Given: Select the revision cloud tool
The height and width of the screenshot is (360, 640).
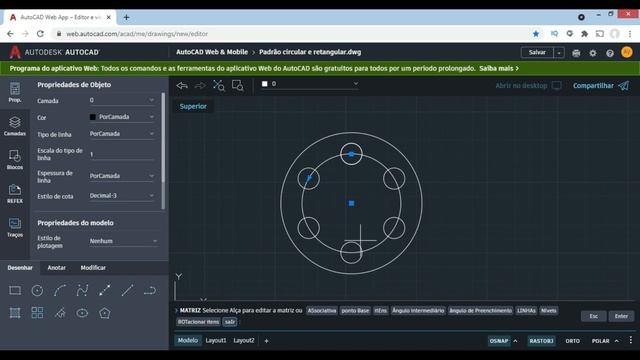Looking at the screenshot, I should coord(60,313).
